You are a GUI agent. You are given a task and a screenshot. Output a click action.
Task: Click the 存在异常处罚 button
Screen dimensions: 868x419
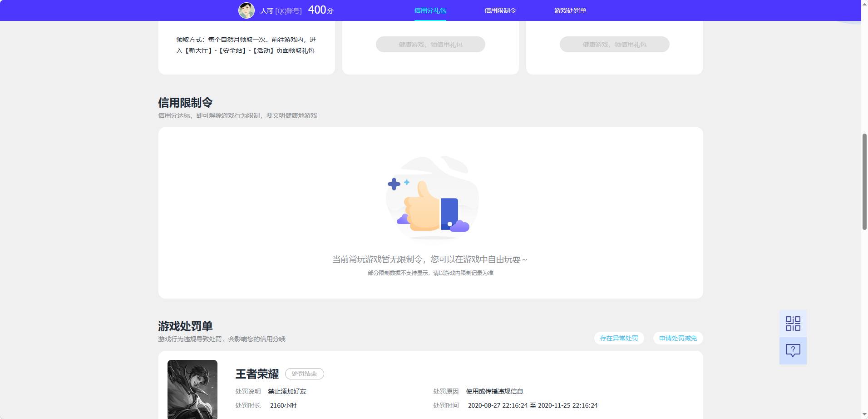click(x=619, y=338)
